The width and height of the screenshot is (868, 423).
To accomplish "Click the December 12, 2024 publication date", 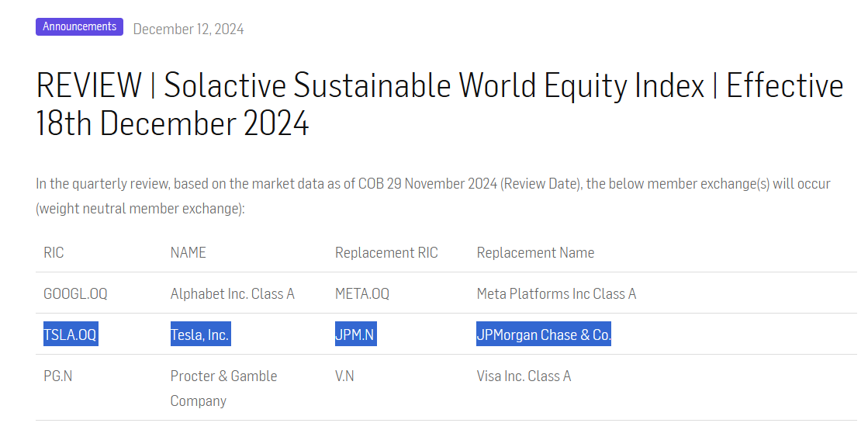I will click(x=188, y=29).
